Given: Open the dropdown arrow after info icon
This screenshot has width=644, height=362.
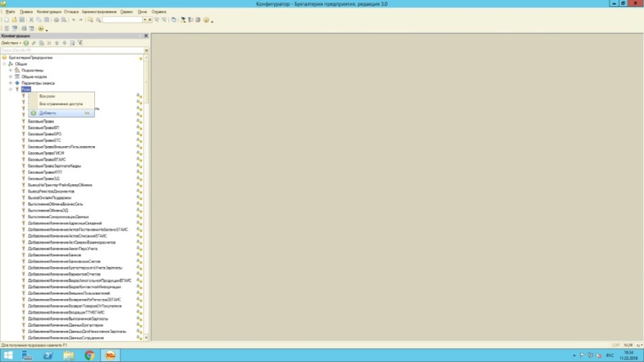Looking at the screenshot, I should [212, 21].
